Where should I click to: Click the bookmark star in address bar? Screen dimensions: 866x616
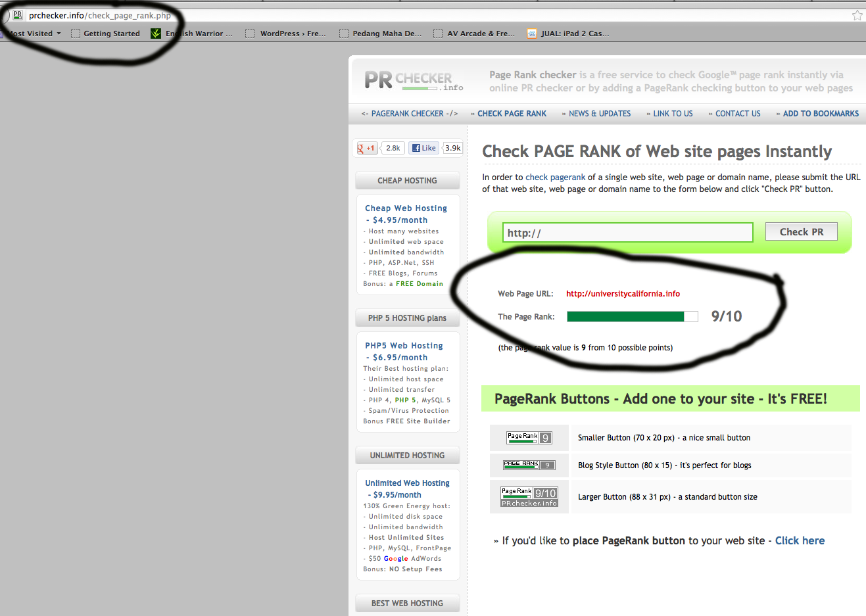coord(857,15)
